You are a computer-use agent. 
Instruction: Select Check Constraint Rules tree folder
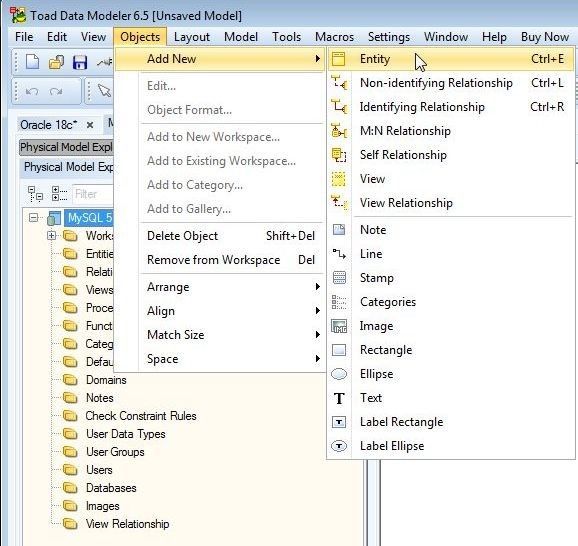coord(141,416)
